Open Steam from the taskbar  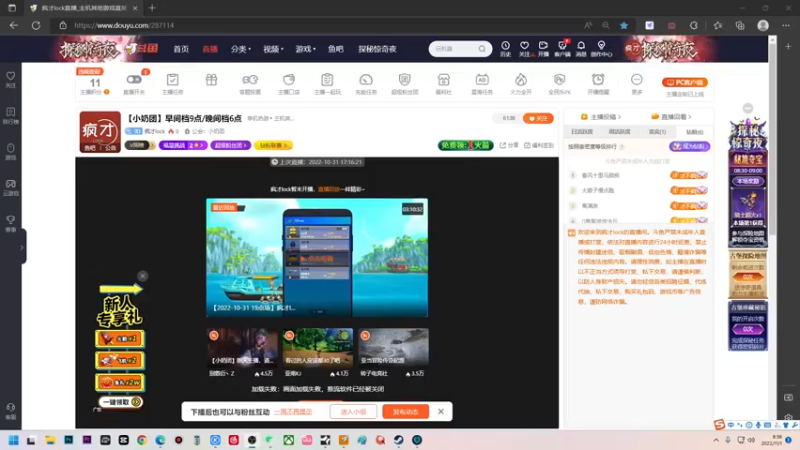click(x=398, y=440)
